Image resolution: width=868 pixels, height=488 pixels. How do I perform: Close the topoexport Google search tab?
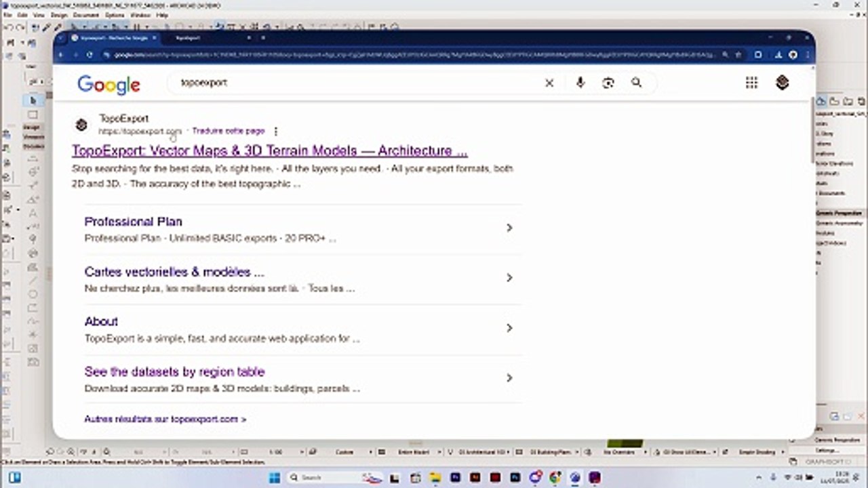click(x=155, y=38)
